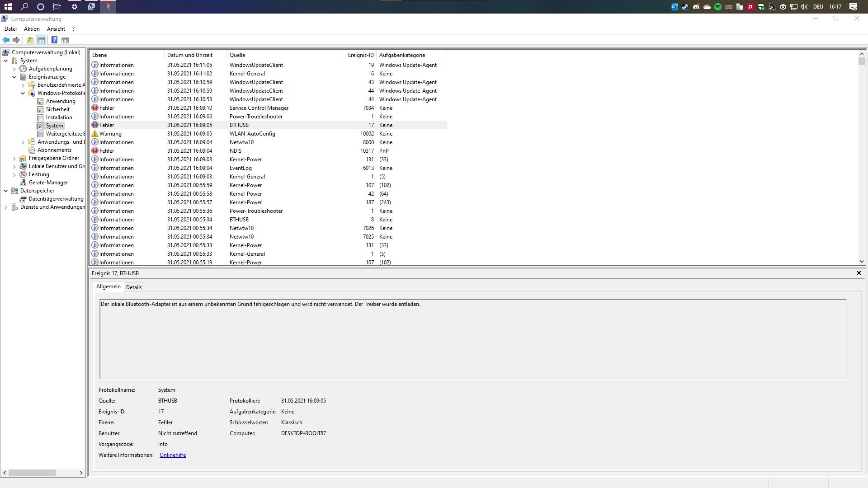The height and width of the screenshot is (488, 868).
Task: Toggle the show/hide console tree toolbar icon
Action: pos(41,40)
